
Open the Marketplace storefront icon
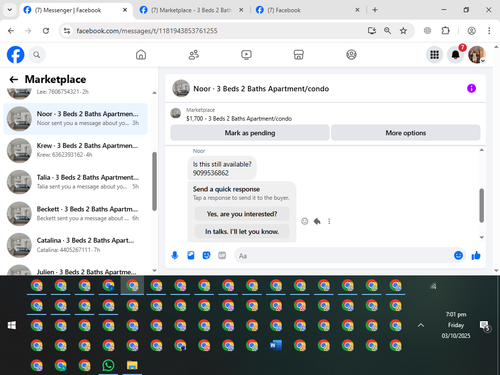299,55
